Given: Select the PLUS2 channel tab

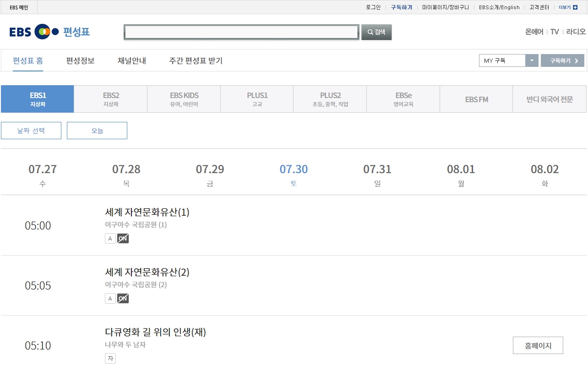Looking at the screenshot, I should (330, 99).
